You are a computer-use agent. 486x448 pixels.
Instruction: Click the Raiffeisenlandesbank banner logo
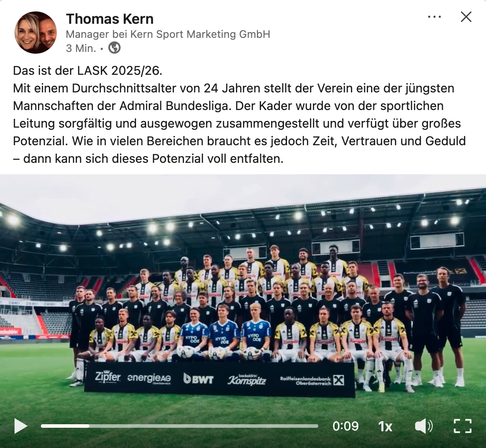312,381
